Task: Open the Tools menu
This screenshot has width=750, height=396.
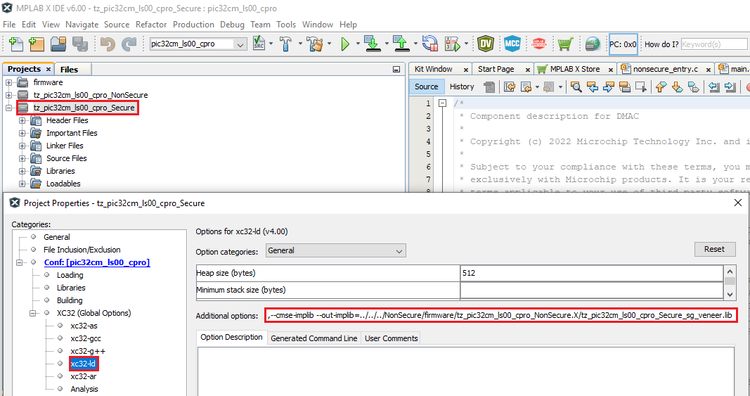Action: point(286,24)
